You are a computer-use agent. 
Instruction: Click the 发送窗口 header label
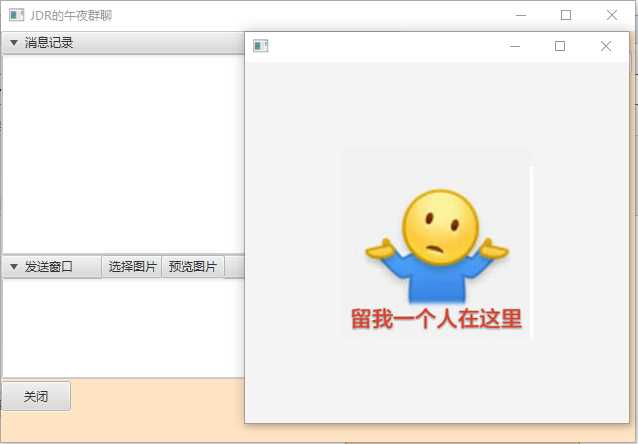(49, 267)
